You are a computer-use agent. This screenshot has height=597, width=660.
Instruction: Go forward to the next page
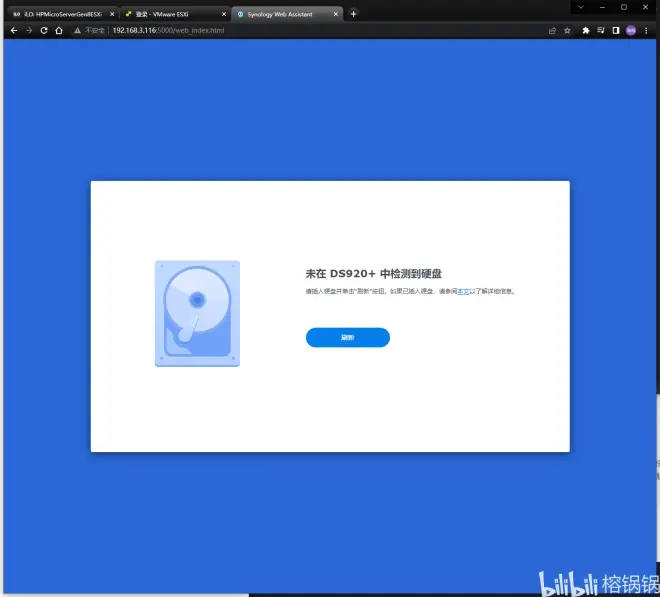tap(29, 30)
